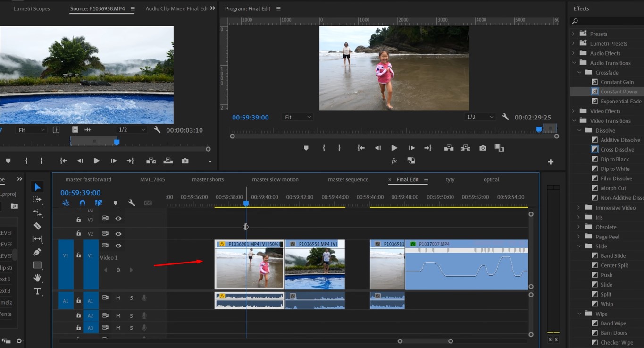
Task: Toggle Snap with the magnet icon
Action: pyautogui.click(x=82, y=203)
